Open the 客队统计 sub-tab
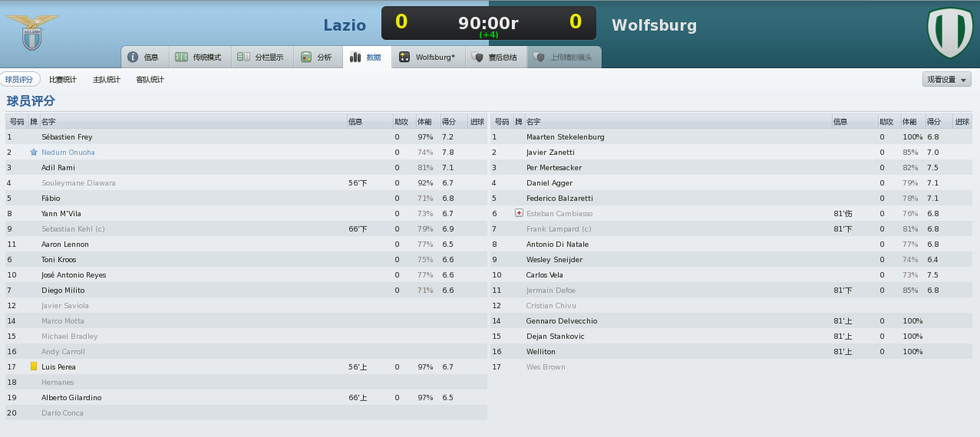 pyautogui.click(x=150, y=80)
